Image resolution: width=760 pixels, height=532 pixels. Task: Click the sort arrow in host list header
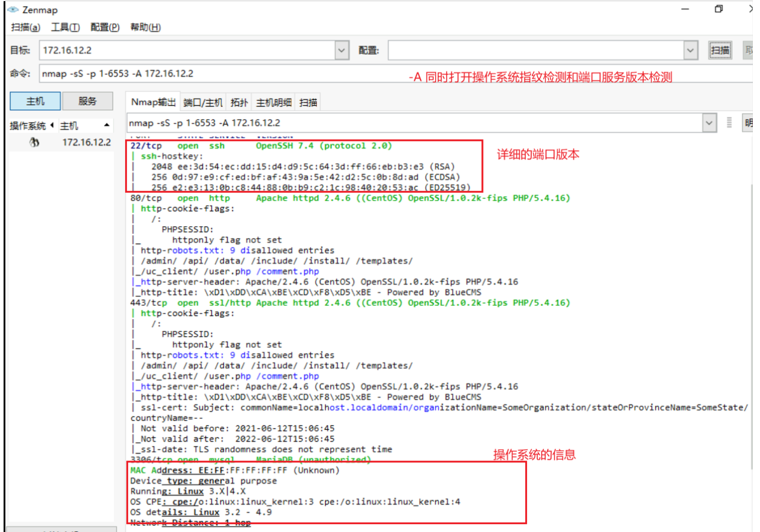[x=107, y=126]
